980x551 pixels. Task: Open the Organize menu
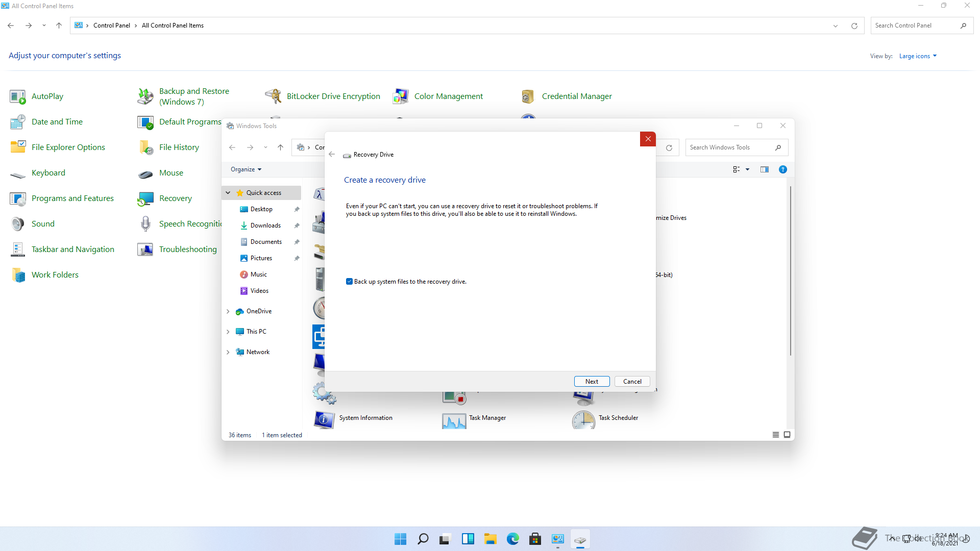[x=246, y=169]
